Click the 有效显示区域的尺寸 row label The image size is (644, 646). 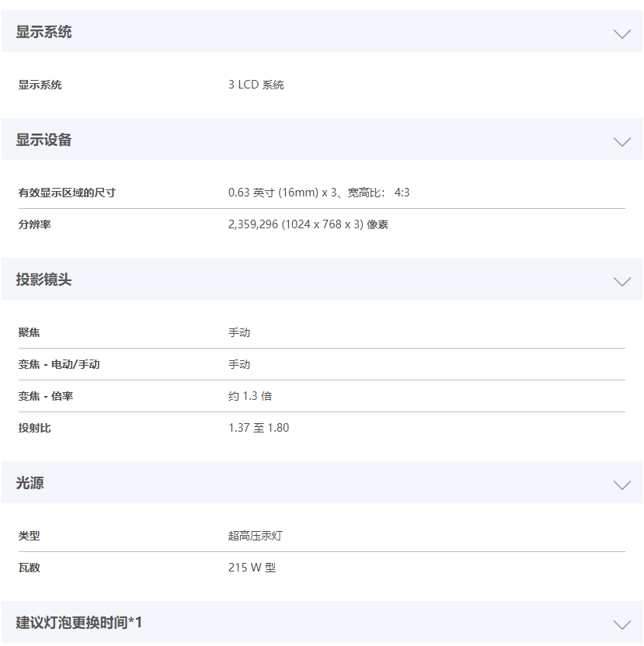coord(67,193)
